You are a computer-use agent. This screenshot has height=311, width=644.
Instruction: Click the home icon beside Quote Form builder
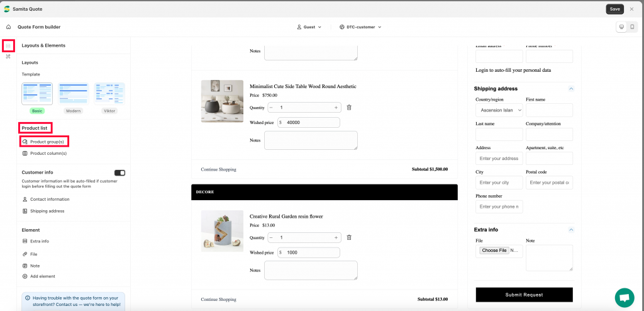coord(8,27)
